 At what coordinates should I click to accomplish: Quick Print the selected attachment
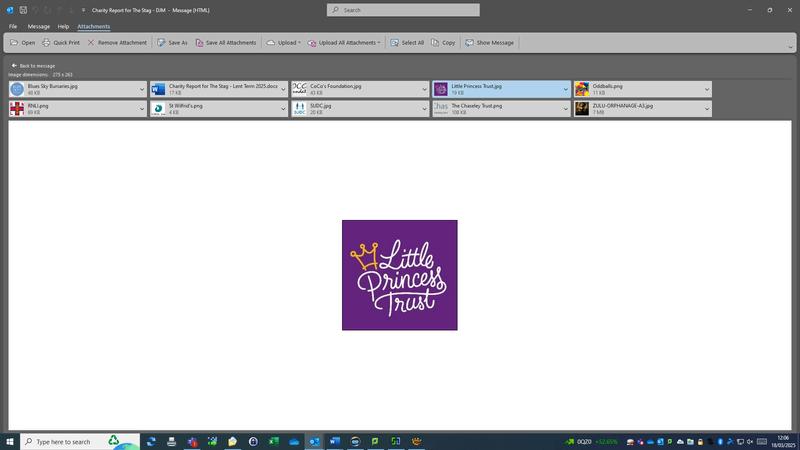pyautogui.click(x=61, y=43)
